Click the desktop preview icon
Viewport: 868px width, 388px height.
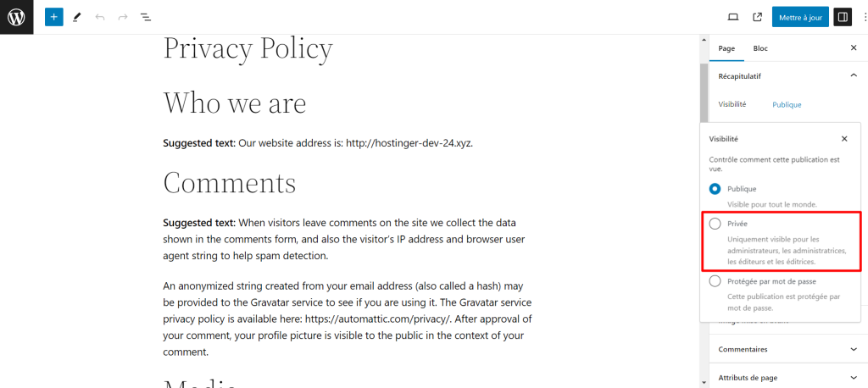[733, 17]
